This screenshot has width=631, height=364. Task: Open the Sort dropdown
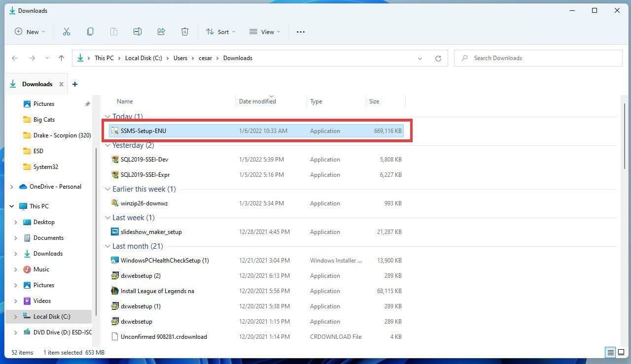[x=220, y=32]
